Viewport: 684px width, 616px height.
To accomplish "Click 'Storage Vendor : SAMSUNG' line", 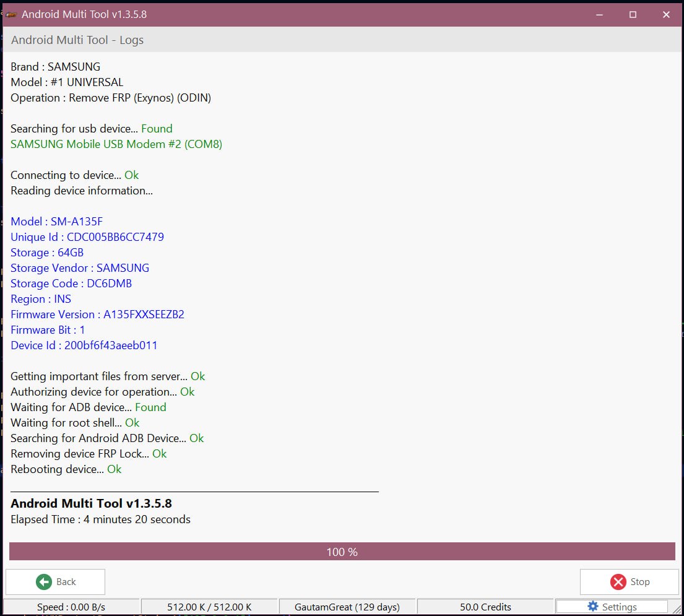I will point(80,268).
